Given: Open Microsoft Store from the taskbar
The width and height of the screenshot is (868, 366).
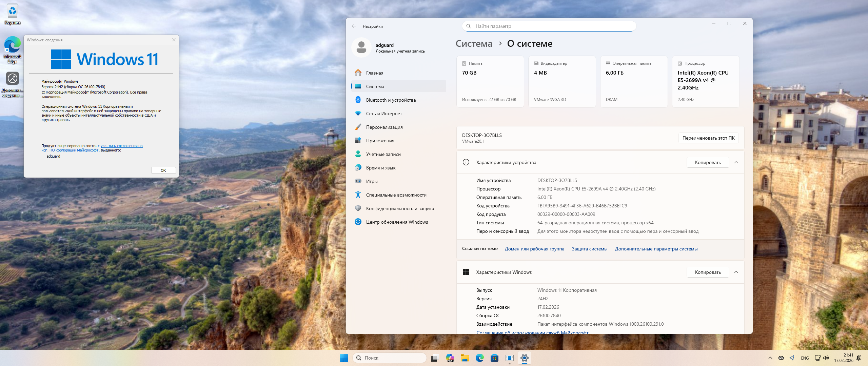Looking at the screenshot, I should tap(494, 358).
